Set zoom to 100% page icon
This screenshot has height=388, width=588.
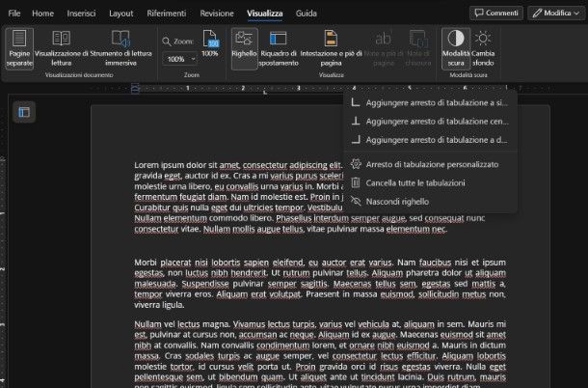[210, 43]
